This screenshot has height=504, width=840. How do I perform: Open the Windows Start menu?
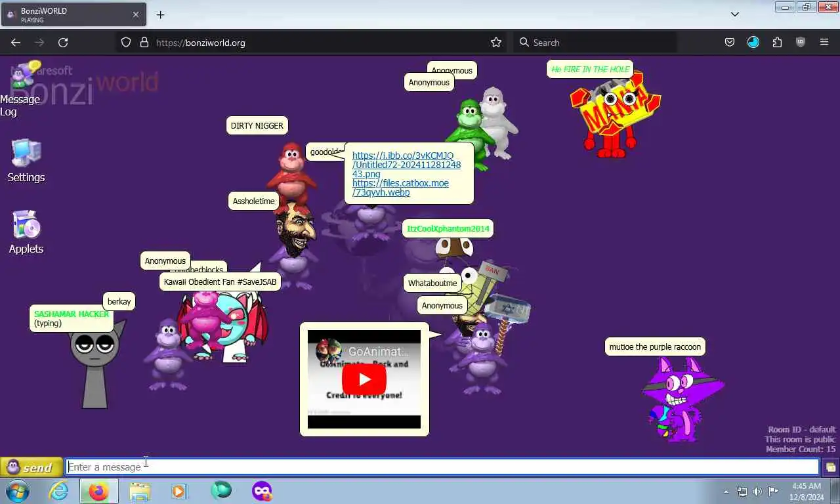tap(18, 491)
